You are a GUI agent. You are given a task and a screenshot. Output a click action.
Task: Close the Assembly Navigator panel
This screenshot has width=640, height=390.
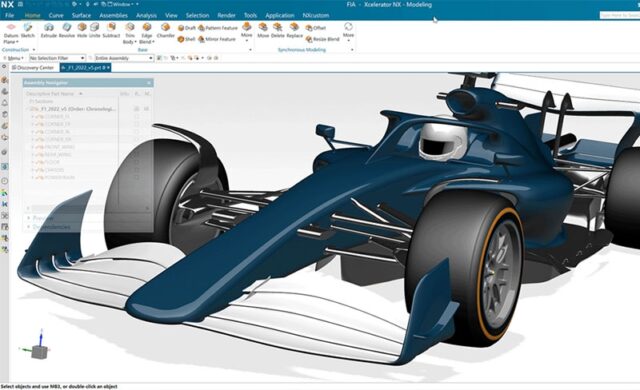149,83
